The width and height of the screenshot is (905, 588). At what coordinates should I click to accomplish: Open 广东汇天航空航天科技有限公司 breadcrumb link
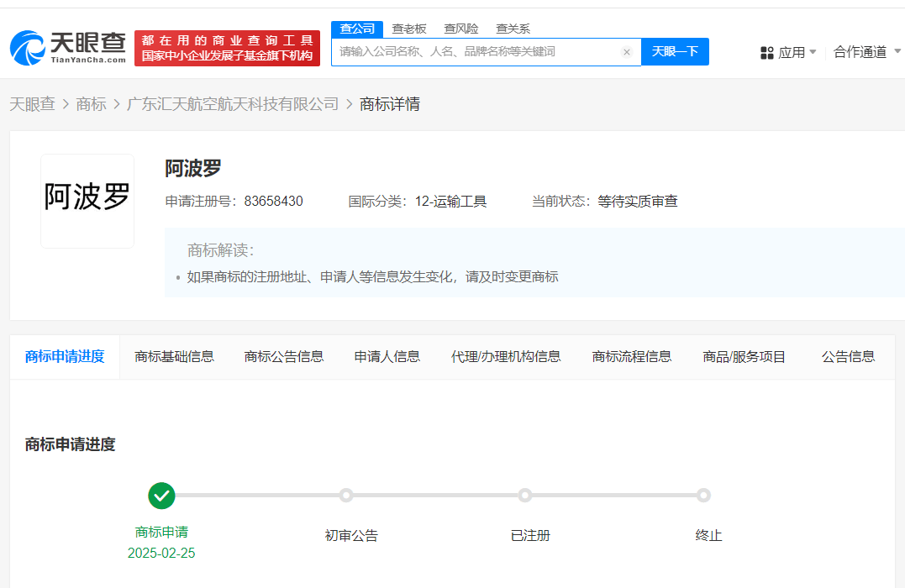coord(233,104)
